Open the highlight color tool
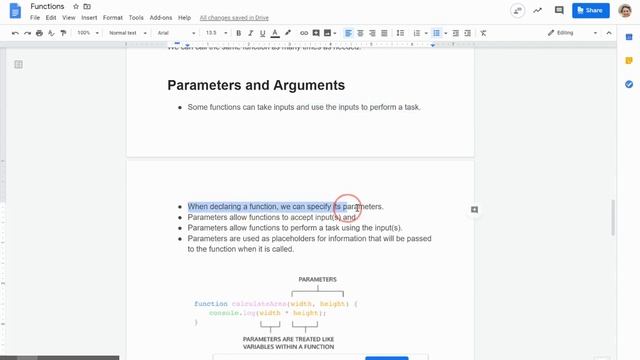Viewport: 640px width, 360px height. [x=288, y=33]
